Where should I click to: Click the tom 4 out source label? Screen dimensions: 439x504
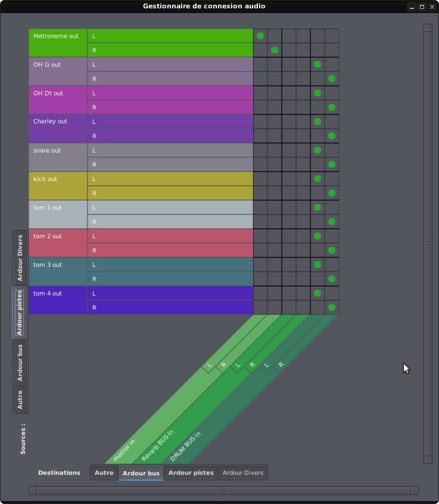58,300
